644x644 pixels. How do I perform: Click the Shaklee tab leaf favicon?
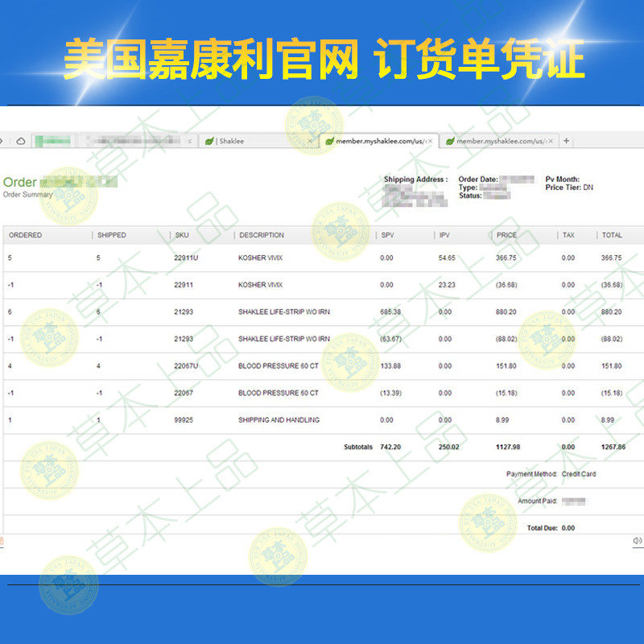pos(209,141)
